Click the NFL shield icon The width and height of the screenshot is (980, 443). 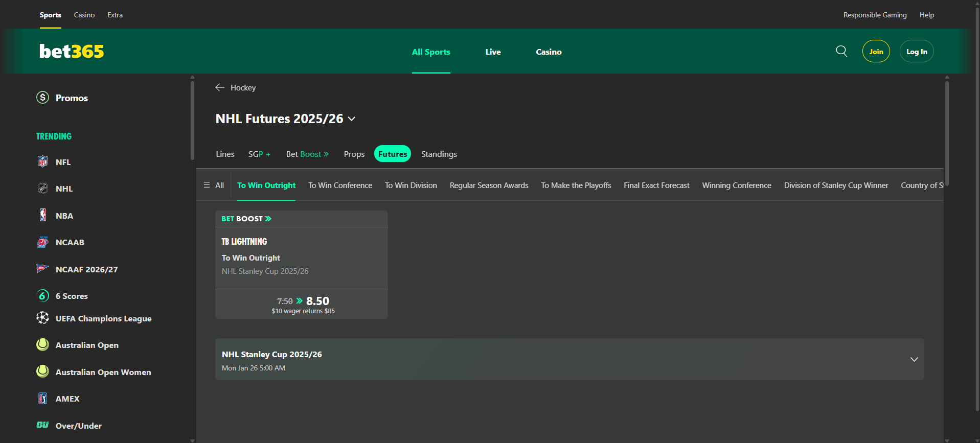pos(43,162)
